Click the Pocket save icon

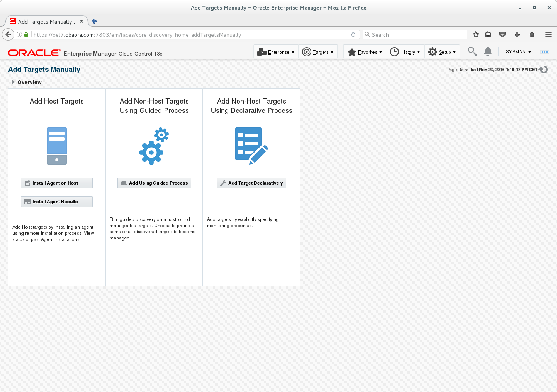[x=503, y=34]
